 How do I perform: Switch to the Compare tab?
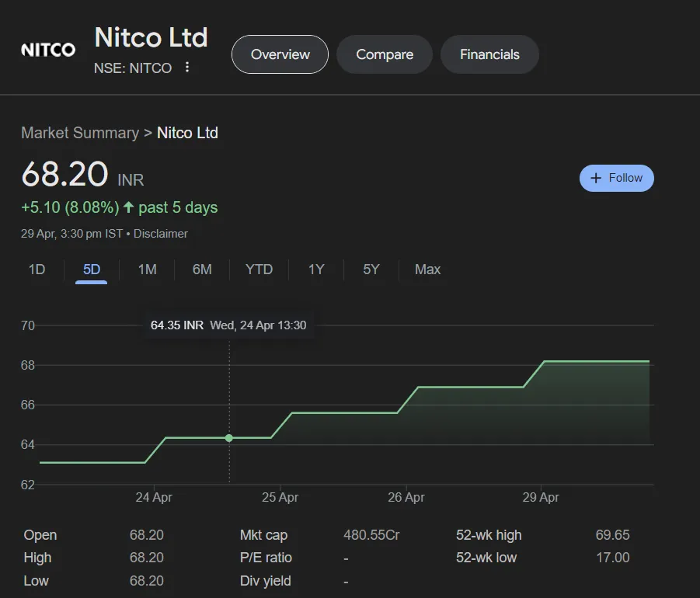[385, 54]
